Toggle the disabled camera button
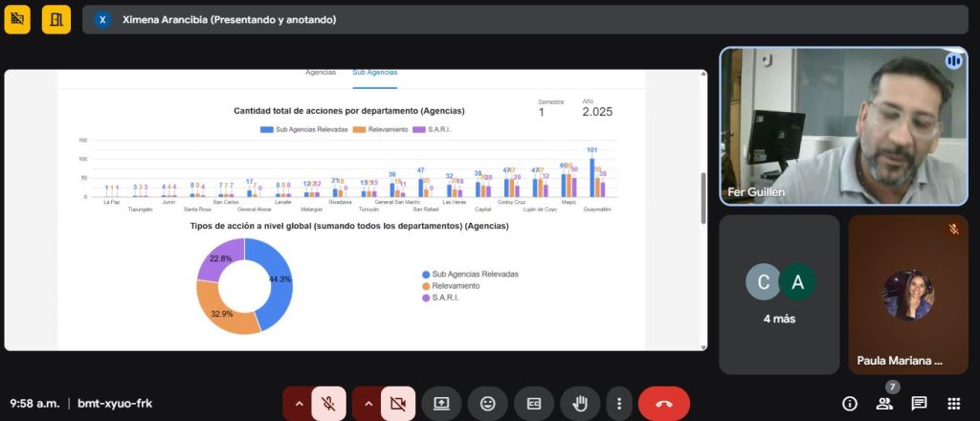 [x=397, y=404]
